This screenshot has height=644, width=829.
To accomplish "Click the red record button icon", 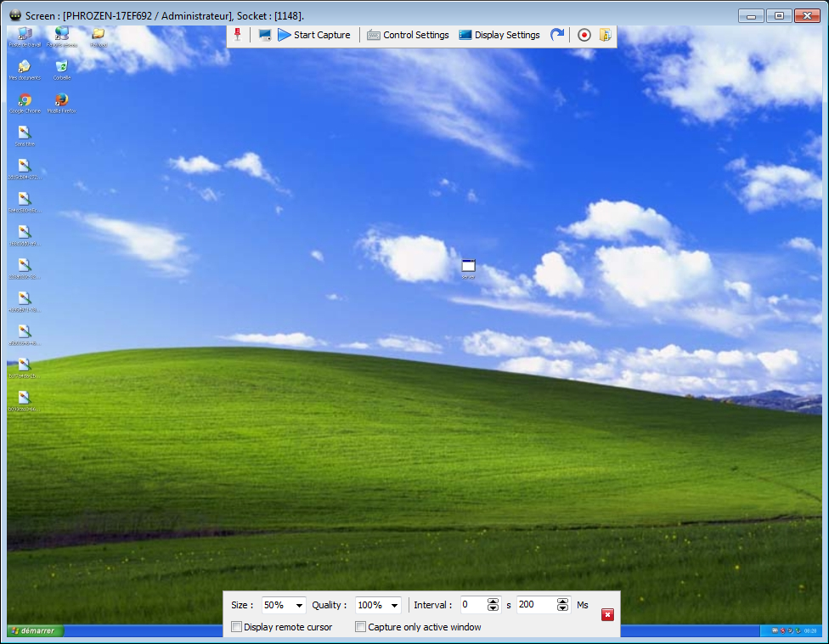I will (x=584, y=35).
